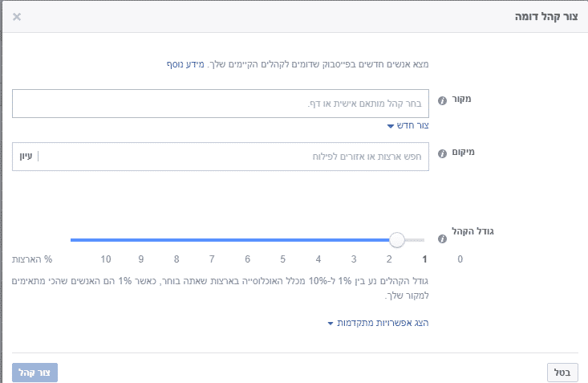Click the audience size slider handle
The height and width of the screenshot is (383, 588).
397,240
